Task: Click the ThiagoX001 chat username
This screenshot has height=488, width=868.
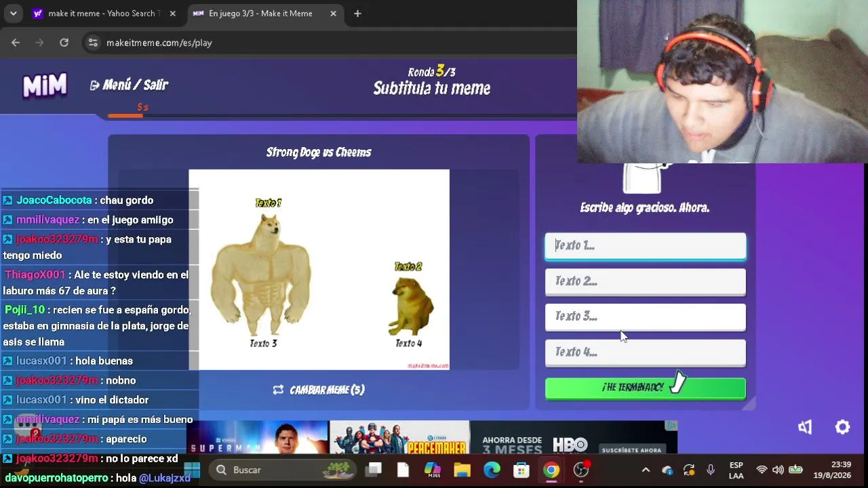Action: tap(35, 274)
